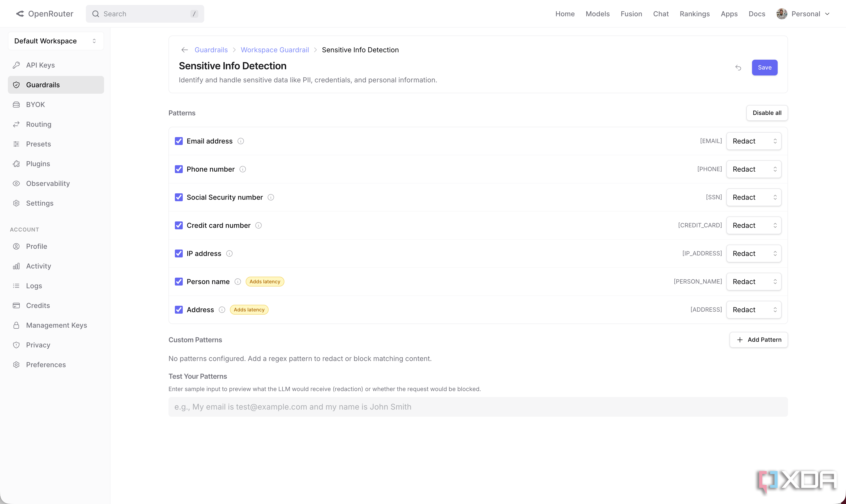Click the back arrow beside Guardrails breadcrumb

(x=184, y=50)
